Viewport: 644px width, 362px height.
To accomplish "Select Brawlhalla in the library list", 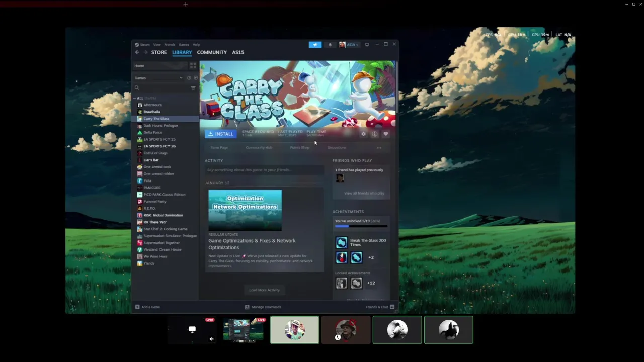I will (152, 112).
